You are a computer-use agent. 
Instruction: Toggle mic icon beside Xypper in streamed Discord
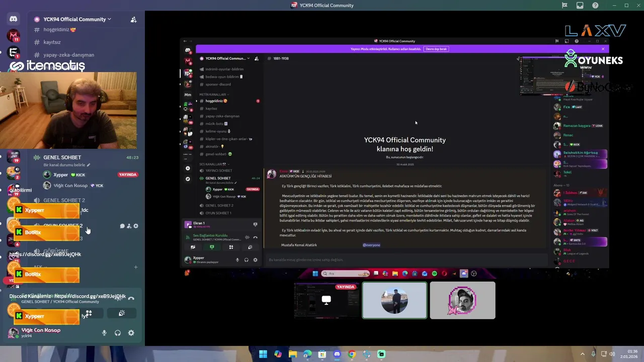pos(237,260)
